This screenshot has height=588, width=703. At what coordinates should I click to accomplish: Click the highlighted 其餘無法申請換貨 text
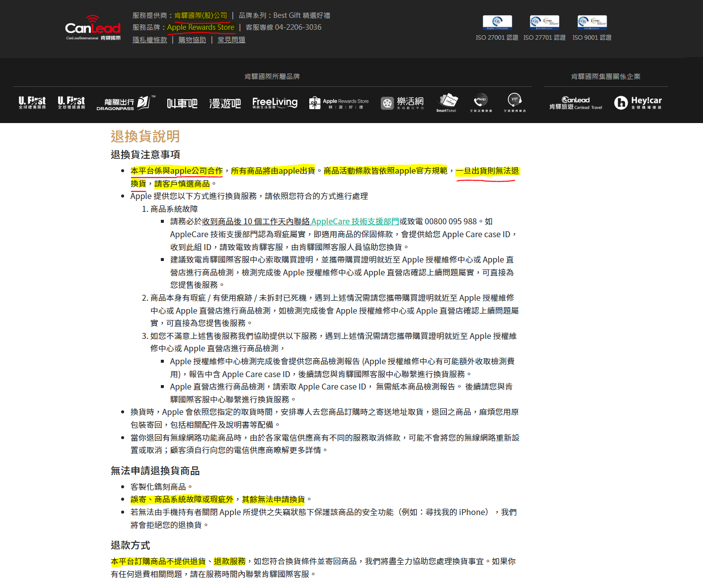274,499
